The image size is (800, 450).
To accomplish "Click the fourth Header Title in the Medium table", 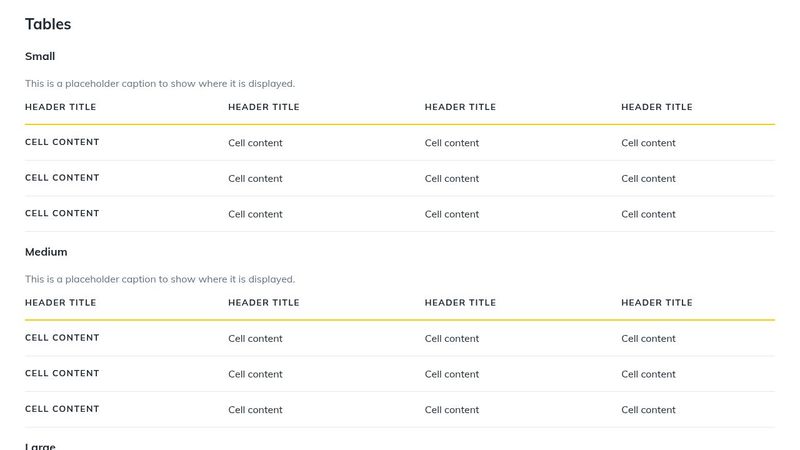I will [x=657, y=303].
